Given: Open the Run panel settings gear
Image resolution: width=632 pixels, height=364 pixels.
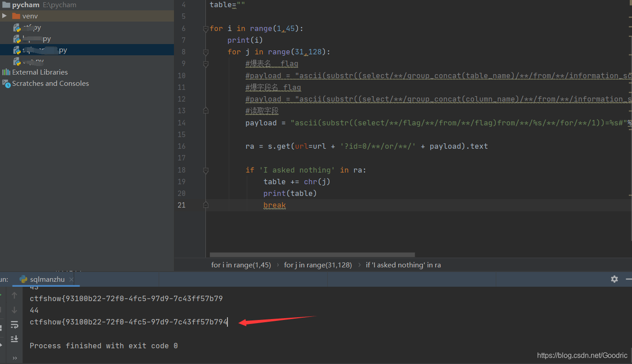Looking at the screenshot, I should [x=614, y=279].
